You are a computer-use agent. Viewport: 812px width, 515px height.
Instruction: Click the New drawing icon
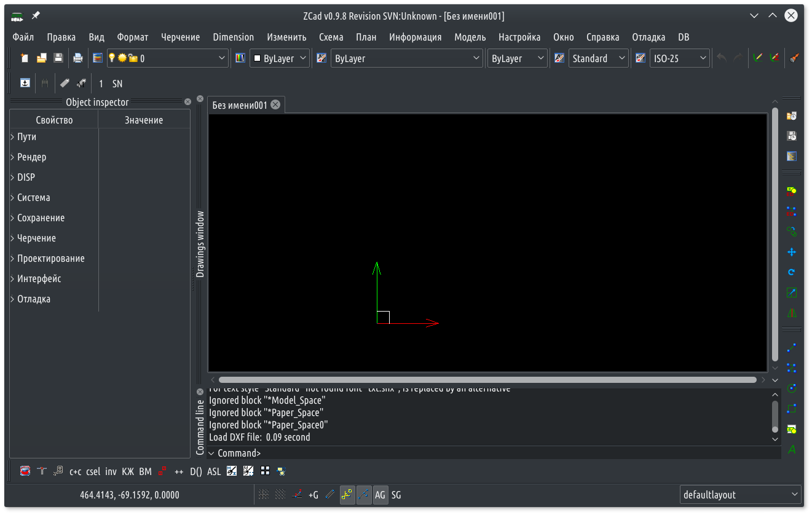[x=25, y=58]
